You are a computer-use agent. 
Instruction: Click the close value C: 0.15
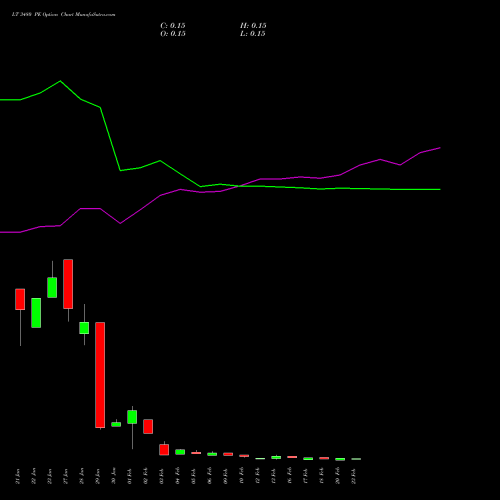tap(173, 26)
